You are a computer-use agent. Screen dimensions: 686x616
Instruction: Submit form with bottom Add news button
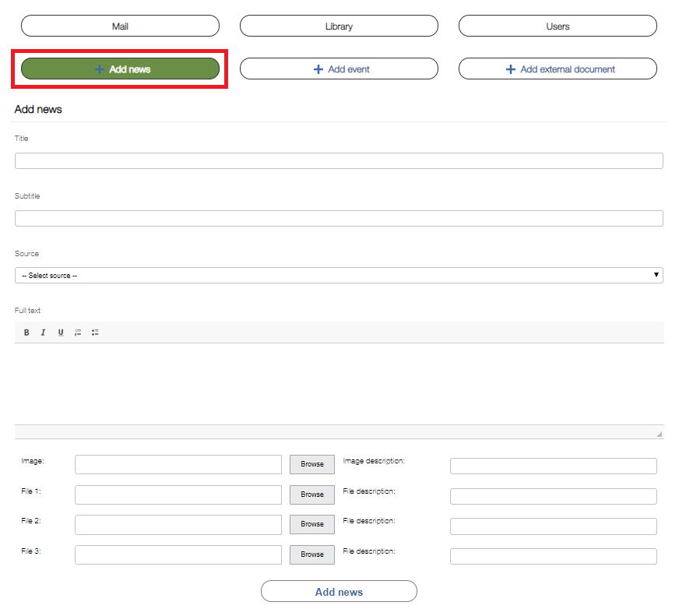click(339, 592)
